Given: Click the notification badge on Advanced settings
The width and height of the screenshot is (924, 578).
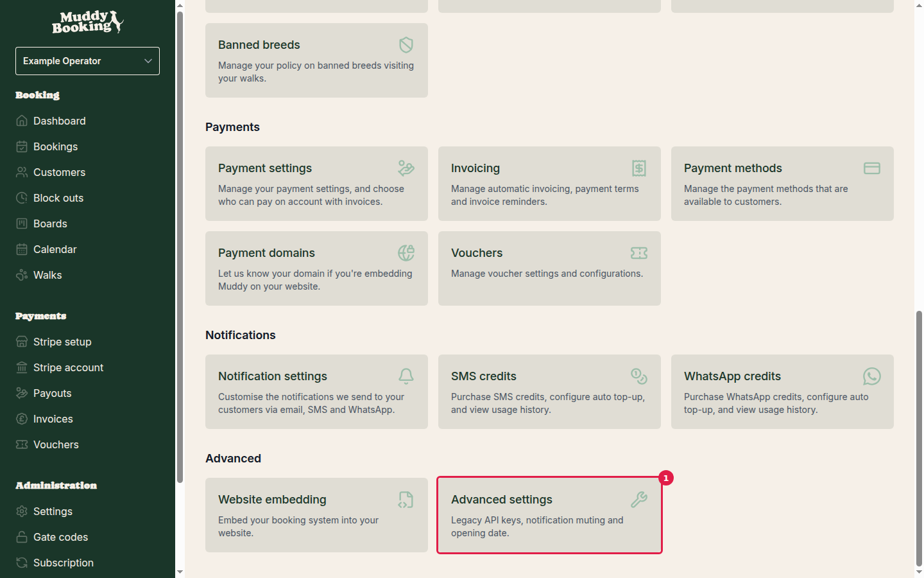Looking at the screenshot, I should (x=666, y=478).
